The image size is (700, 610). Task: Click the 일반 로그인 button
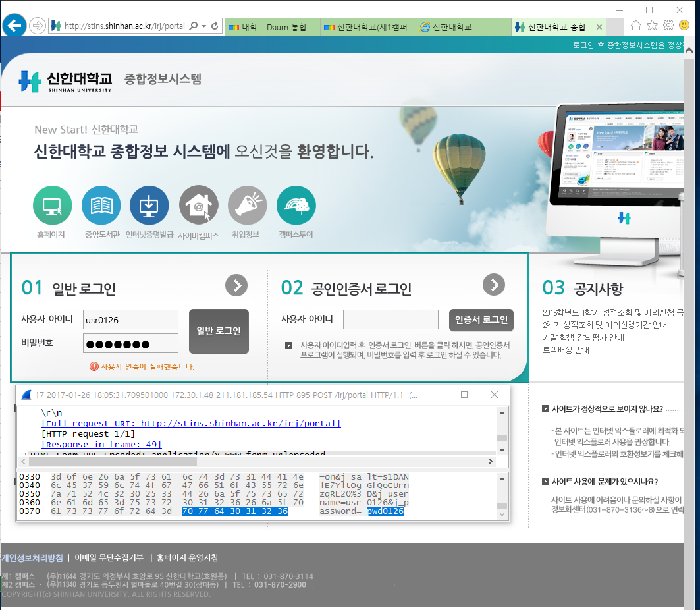219,331
